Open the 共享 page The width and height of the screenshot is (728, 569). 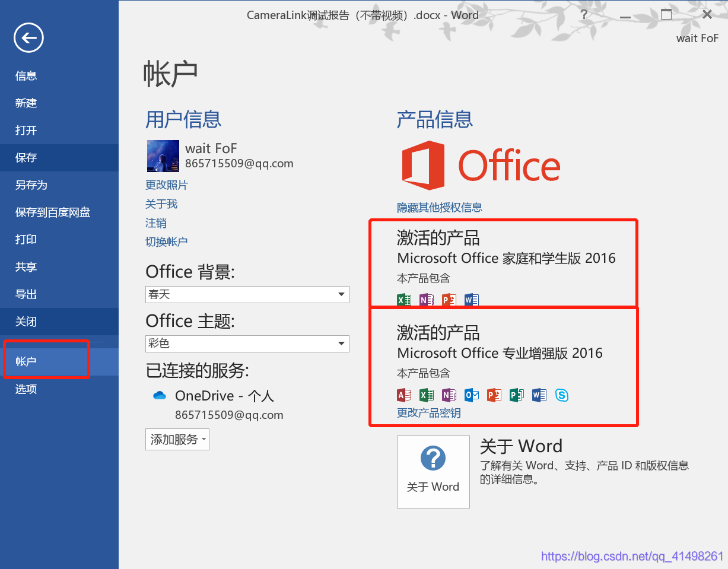click(59, 266)
